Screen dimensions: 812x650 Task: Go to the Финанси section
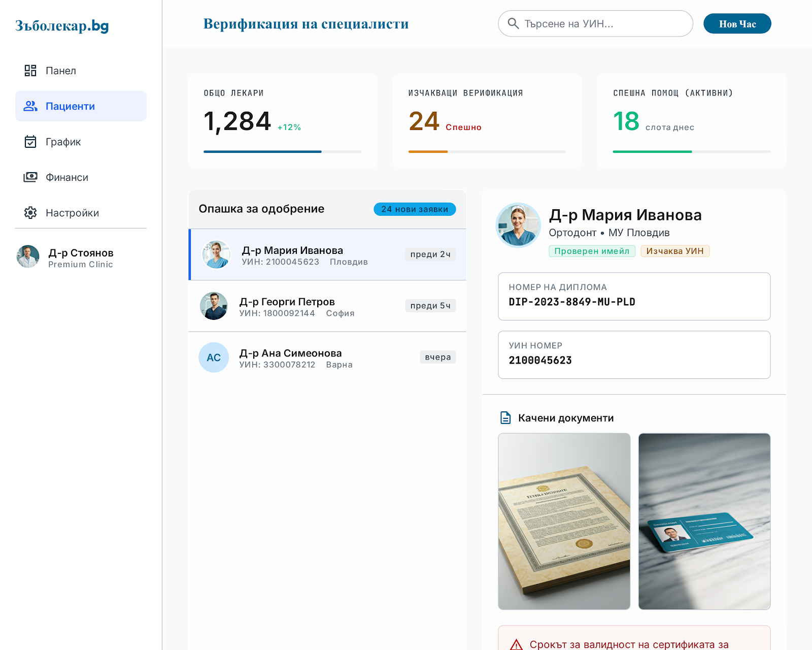81,177
